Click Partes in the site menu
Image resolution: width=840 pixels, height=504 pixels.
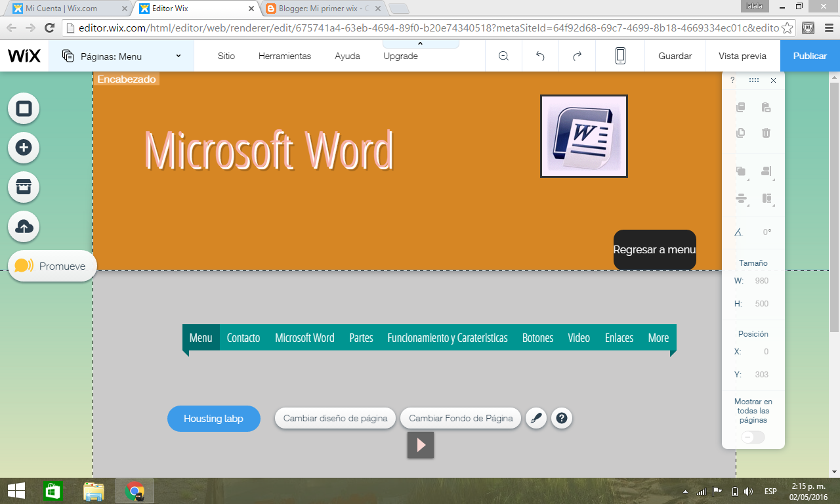[x=361, y=337]
